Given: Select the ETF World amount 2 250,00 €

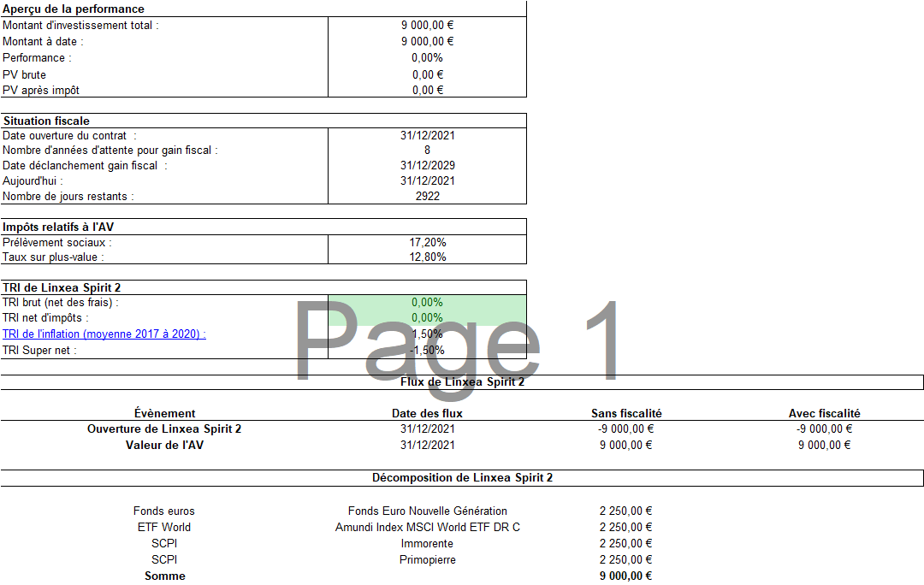Looking at the screenshot, I should pyautogui.click(x=625, y=527).
